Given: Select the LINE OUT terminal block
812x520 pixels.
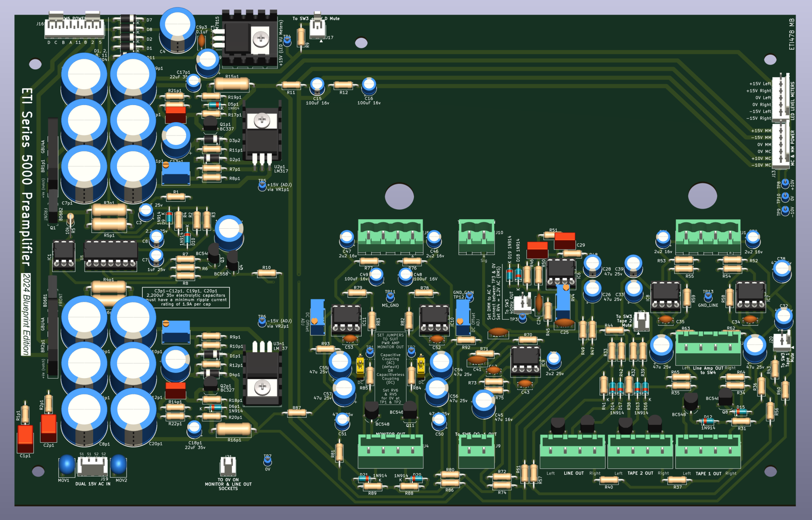Looking at the screenshot, I should pos(573,451).
